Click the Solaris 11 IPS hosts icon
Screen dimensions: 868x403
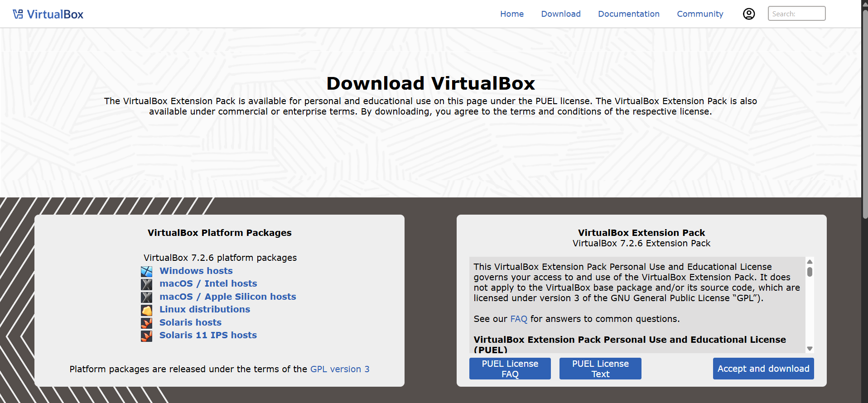click(146, 336)
